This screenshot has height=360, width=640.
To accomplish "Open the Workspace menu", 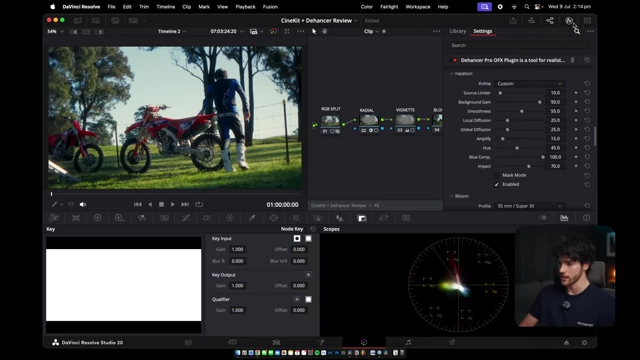I will (x=418, y=7).
